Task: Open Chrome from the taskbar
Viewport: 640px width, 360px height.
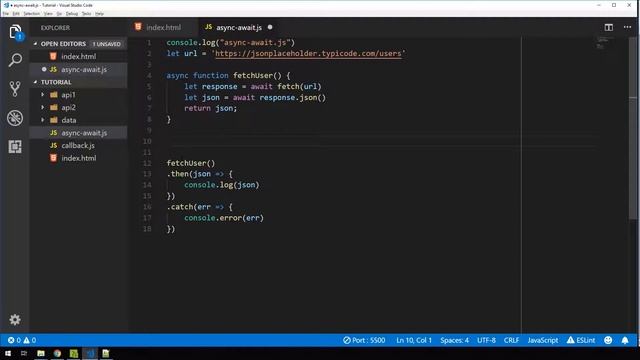Action: coord(57,353)
